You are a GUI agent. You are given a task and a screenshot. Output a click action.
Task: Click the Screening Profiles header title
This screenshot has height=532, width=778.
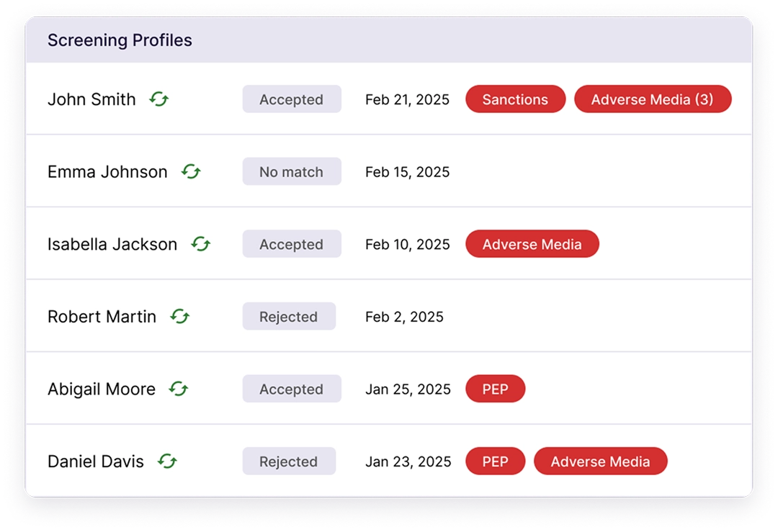point(120,40)
